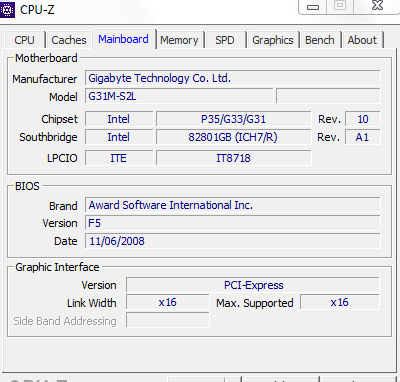This screenshot has width=400, height=382.
Task: Click the BIOS brand Award Software International Inc.
Action: (x=232, y=205)
